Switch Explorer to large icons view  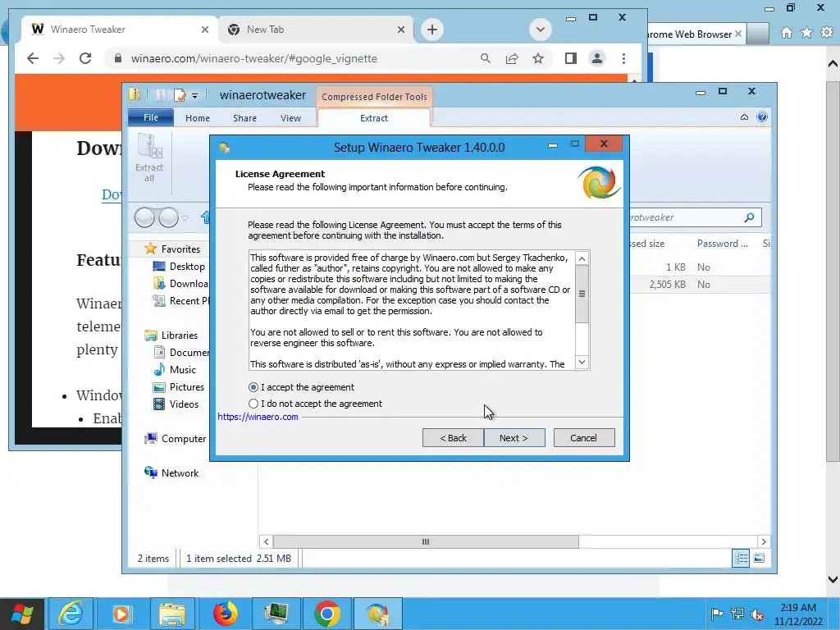click(x=759, y=558)
